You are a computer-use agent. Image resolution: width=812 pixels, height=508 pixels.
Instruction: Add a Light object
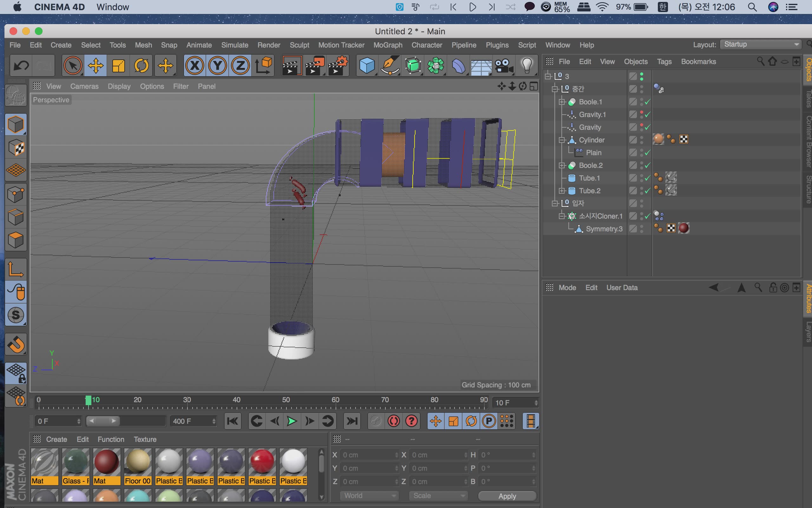527,65
